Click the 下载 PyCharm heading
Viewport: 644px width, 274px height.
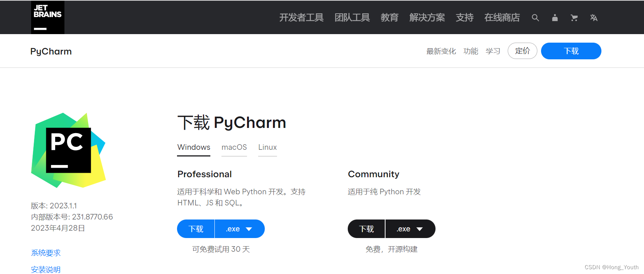pos(232,123)
